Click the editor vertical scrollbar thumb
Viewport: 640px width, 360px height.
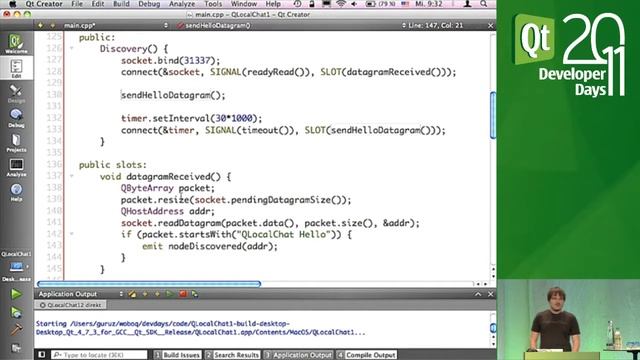click(x=493, y=115)
